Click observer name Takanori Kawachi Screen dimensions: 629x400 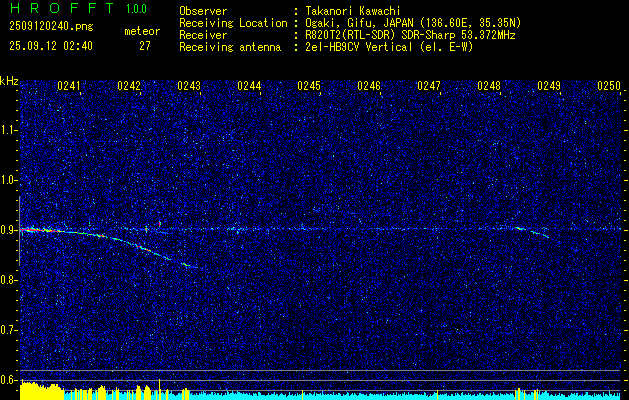[x=353, y=11]
